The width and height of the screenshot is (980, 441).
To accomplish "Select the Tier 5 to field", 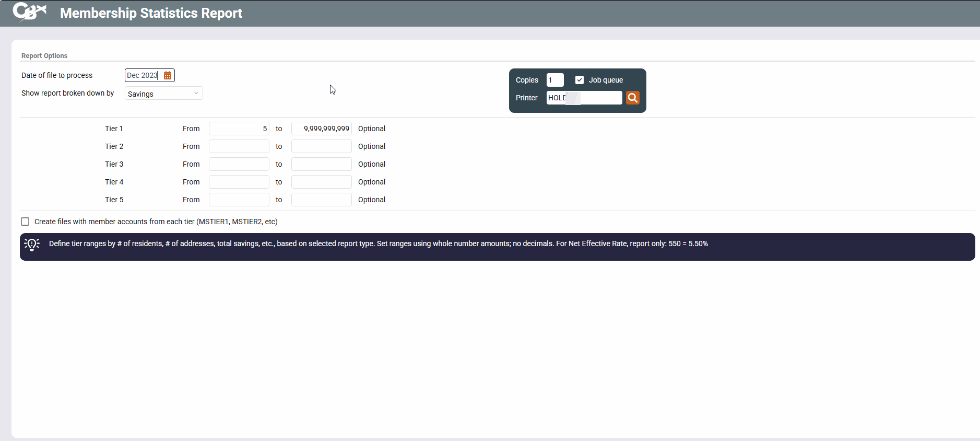I will 321,200.
